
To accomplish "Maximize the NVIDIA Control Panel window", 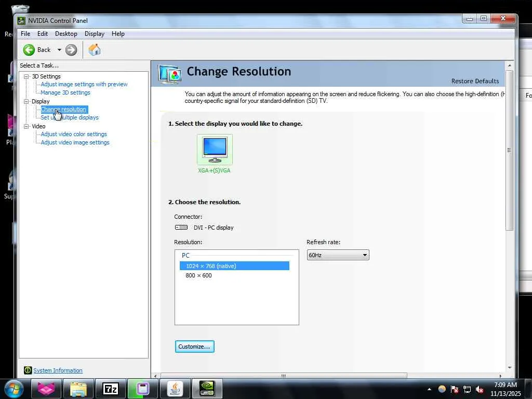I will pos(484,18).
